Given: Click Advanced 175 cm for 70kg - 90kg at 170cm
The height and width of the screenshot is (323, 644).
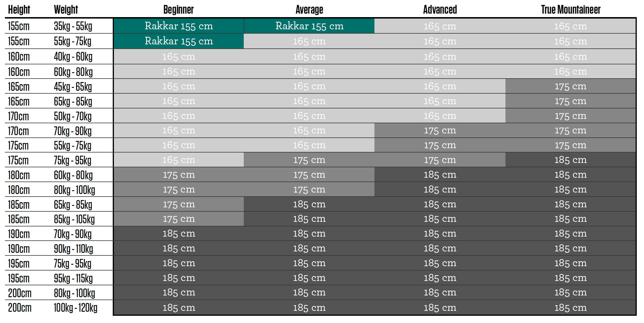Looking at the screenshot, I should [x=440, y=130].
